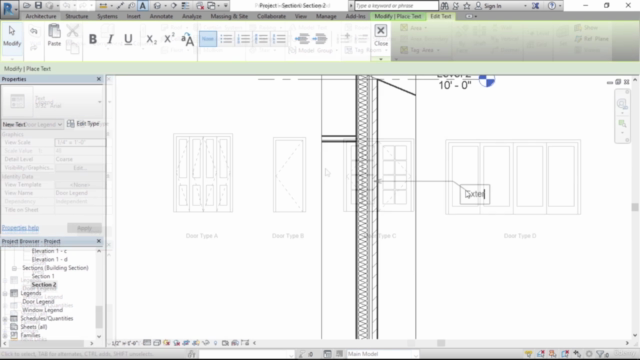Click the Copy icon below Cut
This screenshot has height=360, width=640.
pos(73,47)
